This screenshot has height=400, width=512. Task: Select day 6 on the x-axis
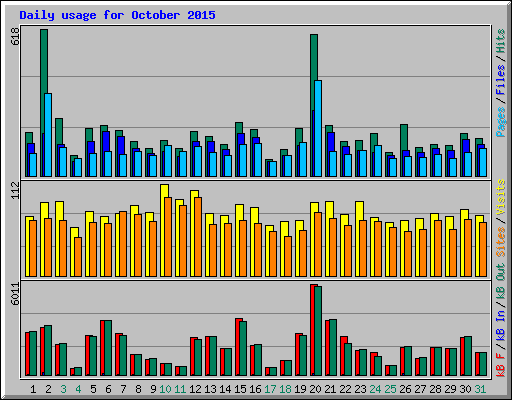pos(108,389)
